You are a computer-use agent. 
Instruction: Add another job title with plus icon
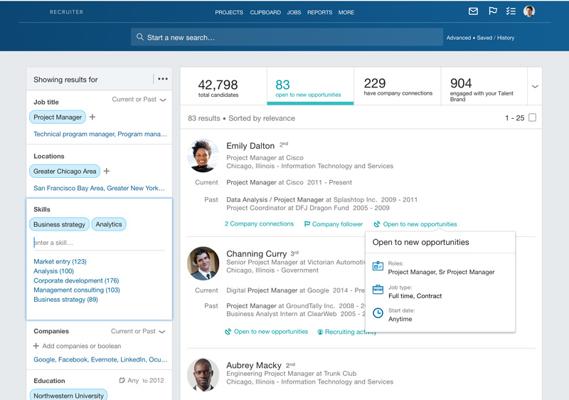point(93,117)
